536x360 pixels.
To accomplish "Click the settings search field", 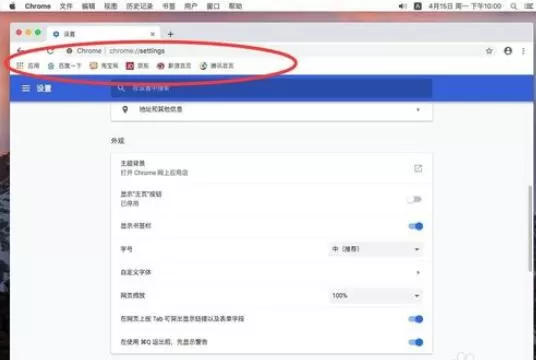I will [271, 88].
